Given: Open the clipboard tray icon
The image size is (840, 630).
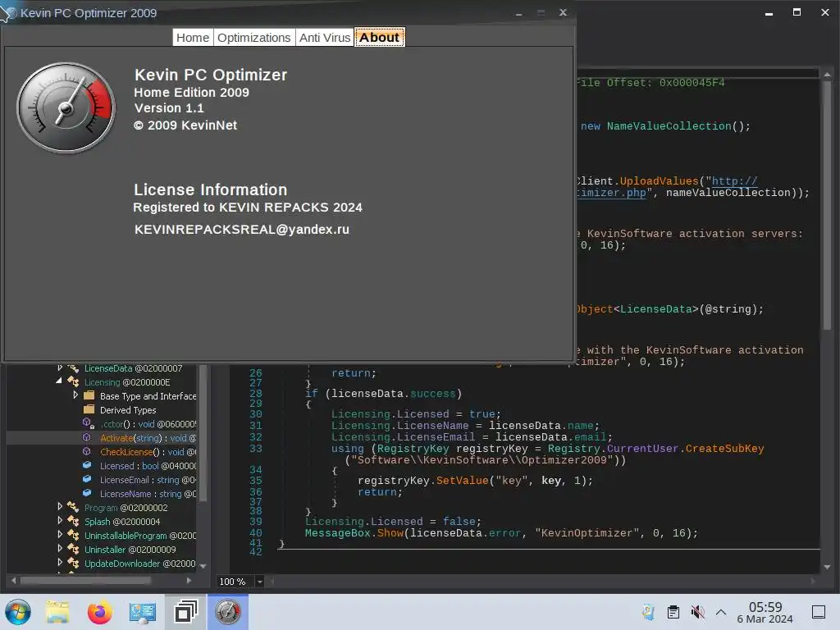Looking at the screenshot, I should pos(673,612).
